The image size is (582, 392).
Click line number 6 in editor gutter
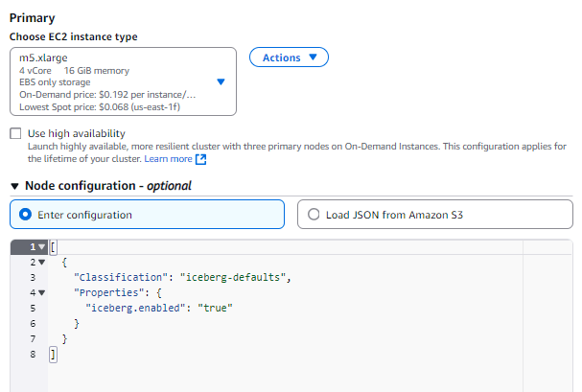tap(32, 324)
